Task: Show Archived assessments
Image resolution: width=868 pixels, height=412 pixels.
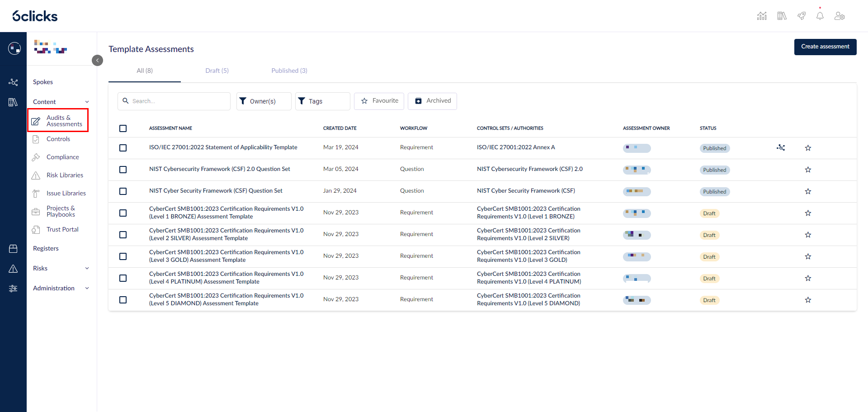Action: pos(432,101)
